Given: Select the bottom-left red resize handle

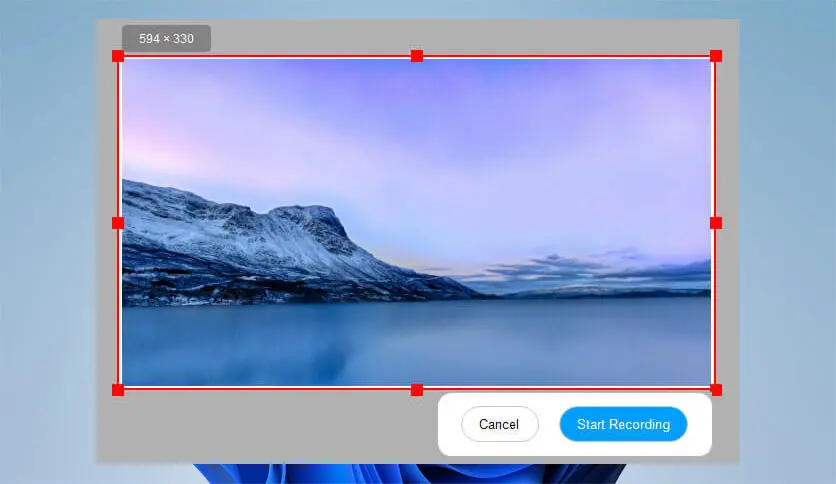Looking at the screenshot, I should click(118, 390).
